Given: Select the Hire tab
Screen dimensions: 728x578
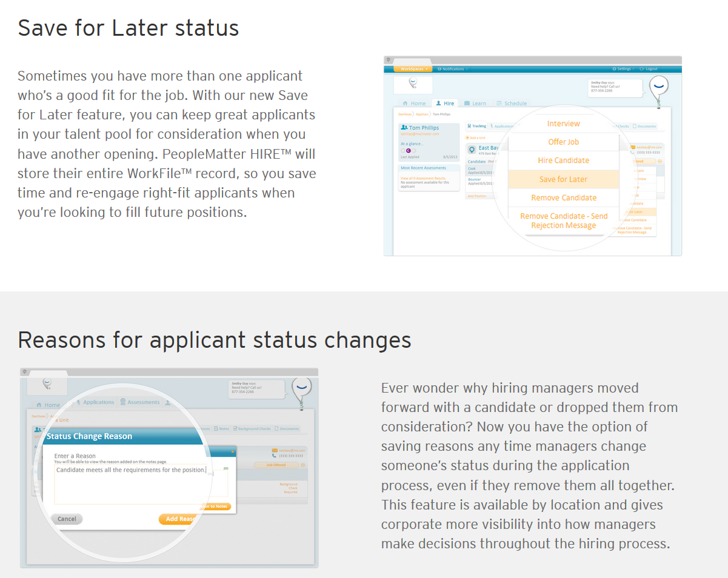Looking at the screenshot, I should pyautogui.click(x=446, y=104).
